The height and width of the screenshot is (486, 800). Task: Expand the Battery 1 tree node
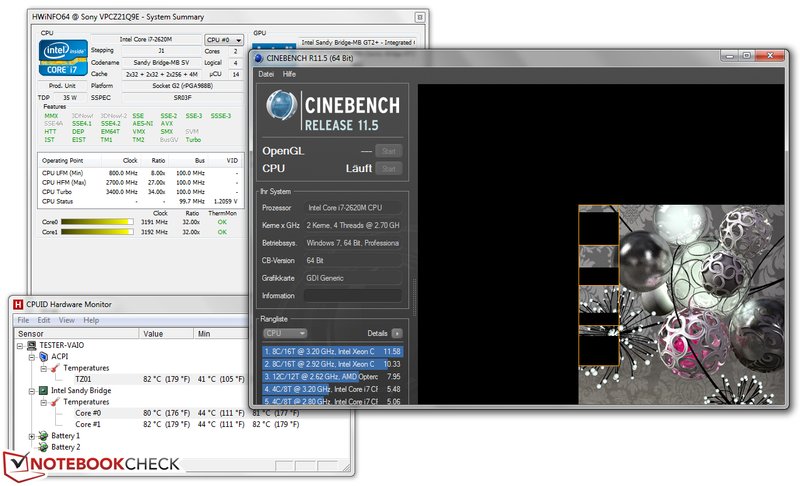32,436
